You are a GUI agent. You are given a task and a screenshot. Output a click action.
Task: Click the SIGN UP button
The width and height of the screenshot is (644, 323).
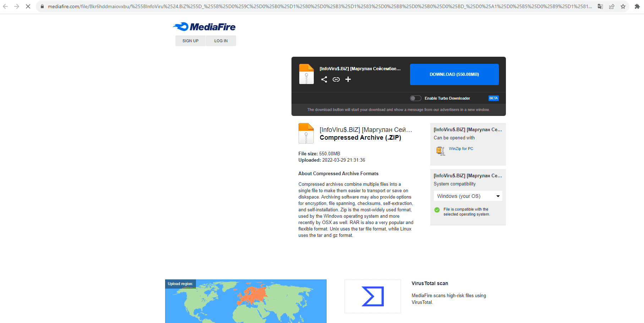[x=191, y=41]
